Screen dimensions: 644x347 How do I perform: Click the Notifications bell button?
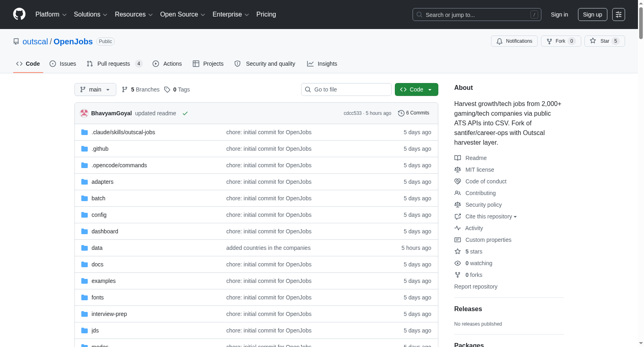click(x=514, y=41)
